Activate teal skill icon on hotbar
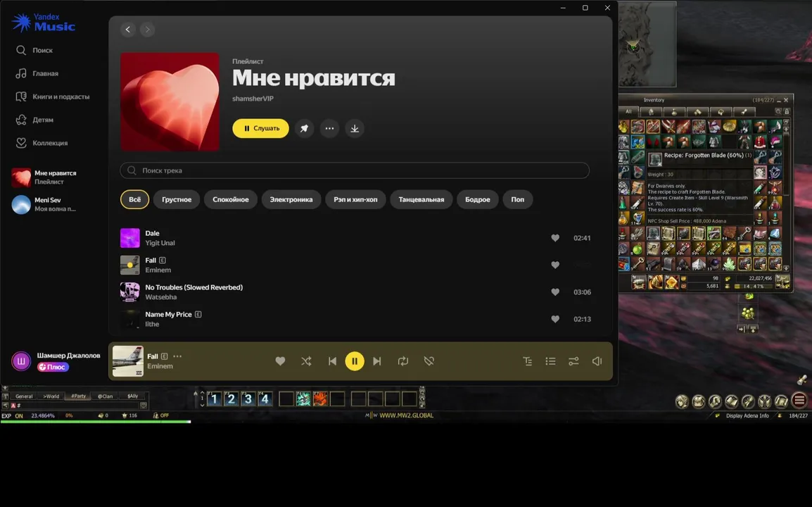Screen dimensions: 812x507 303,399
